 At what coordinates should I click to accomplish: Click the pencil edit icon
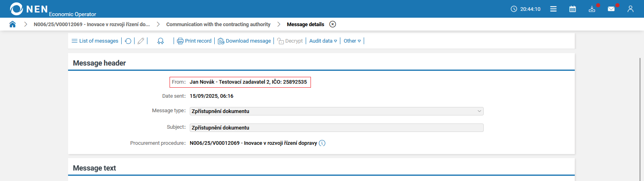(x=141, y=41)
